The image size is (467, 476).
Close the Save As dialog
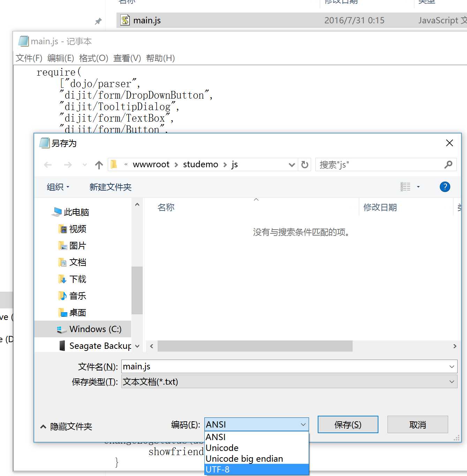(450, 143)
